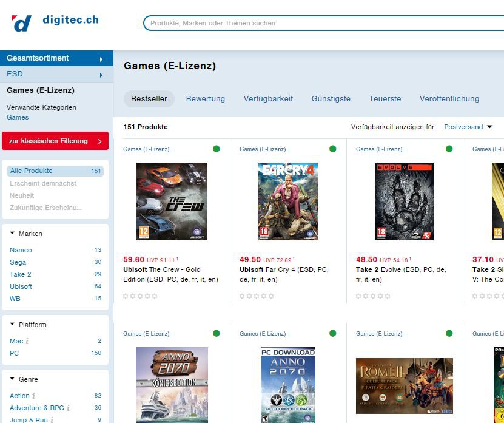Sort by Teuerste

coord(385,99)
